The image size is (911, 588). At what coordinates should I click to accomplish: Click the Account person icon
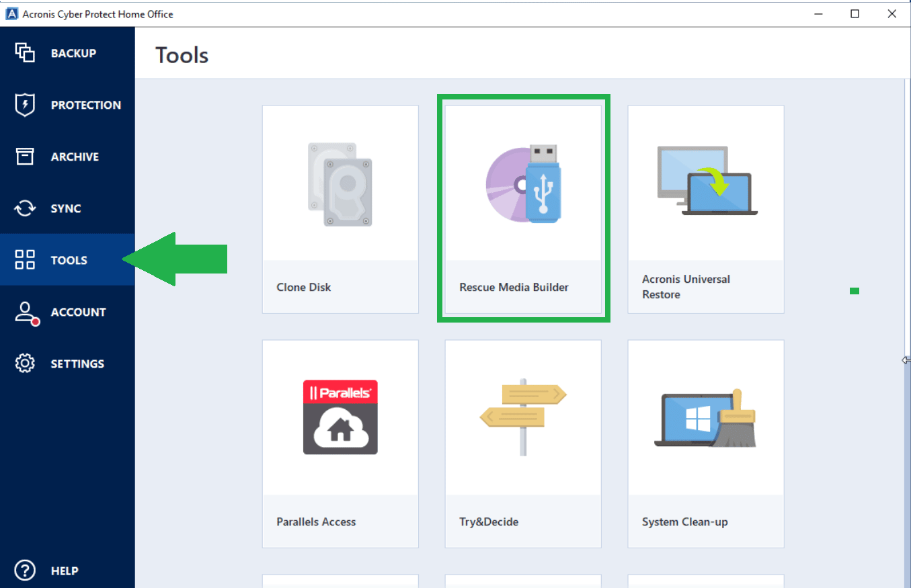coord(26,313)
